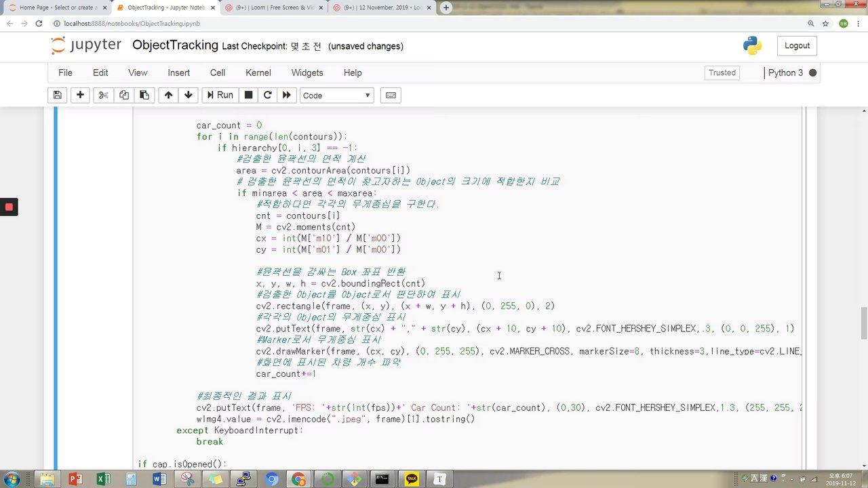Select the ObjectTracking Jupyter Notebook tab

pos(164,7)
